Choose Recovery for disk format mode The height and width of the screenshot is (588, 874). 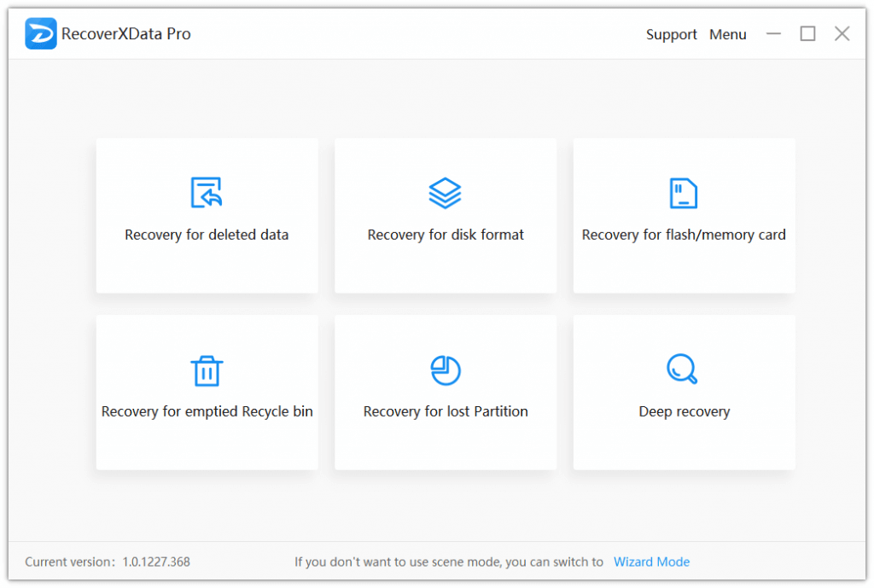(x=446, y=216)
